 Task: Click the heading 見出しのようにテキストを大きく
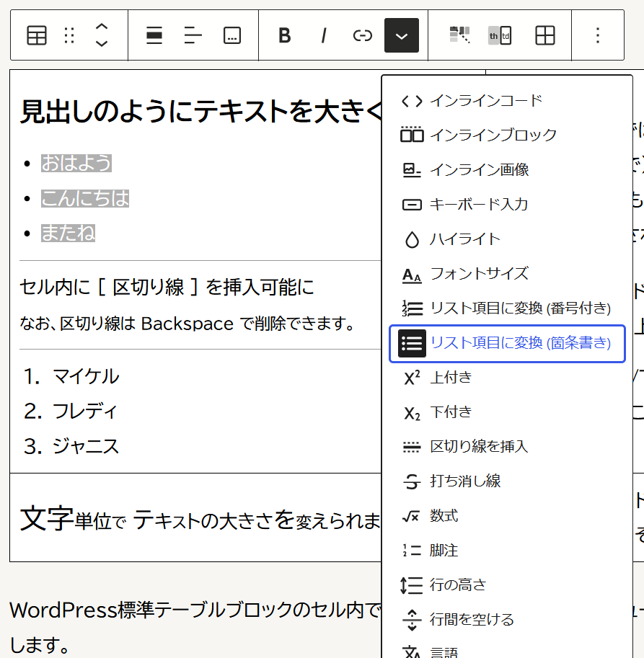point(201,112)
